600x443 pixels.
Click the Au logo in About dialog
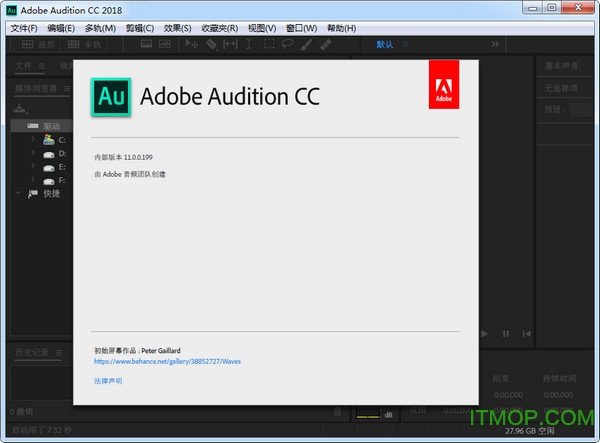point(111,97)
